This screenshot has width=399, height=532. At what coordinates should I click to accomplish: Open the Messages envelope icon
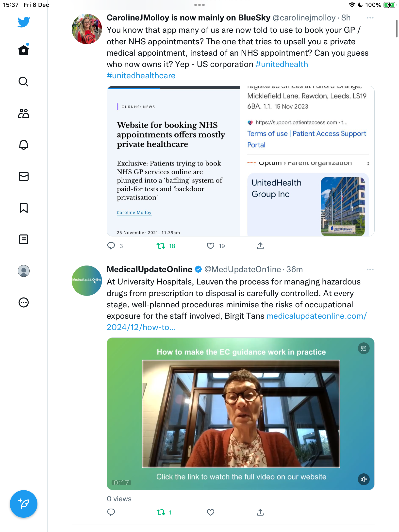coord(24,176)
